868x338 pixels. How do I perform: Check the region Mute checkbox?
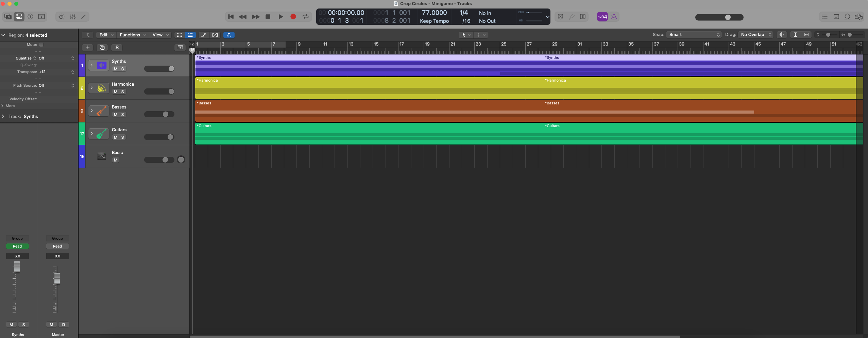pos(41,45)
